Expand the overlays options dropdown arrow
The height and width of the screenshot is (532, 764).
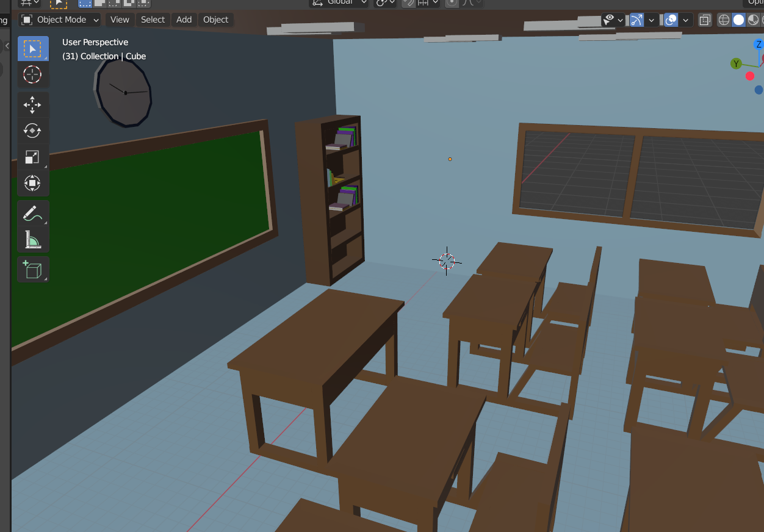(686, 20)
